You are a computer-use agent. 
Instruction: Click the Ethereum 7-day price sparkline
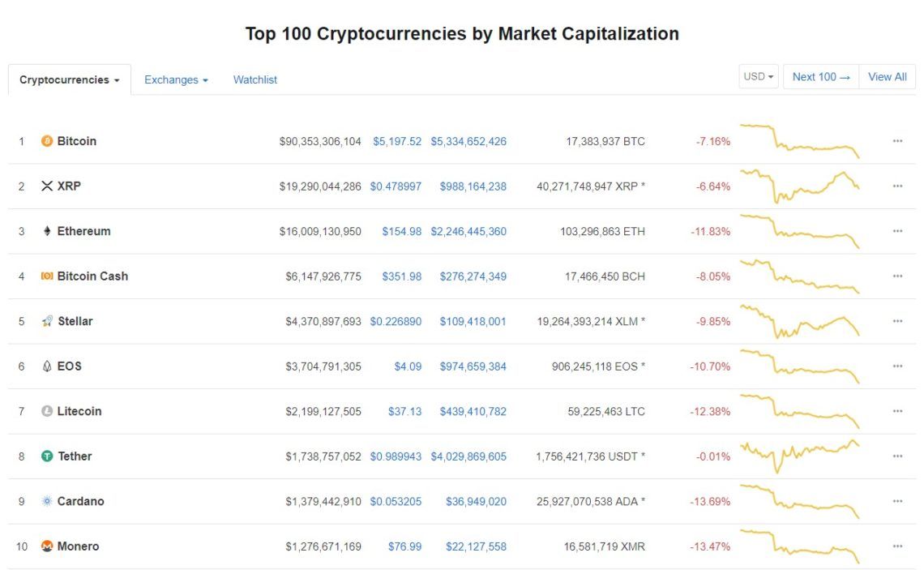[x=800, y=231]
